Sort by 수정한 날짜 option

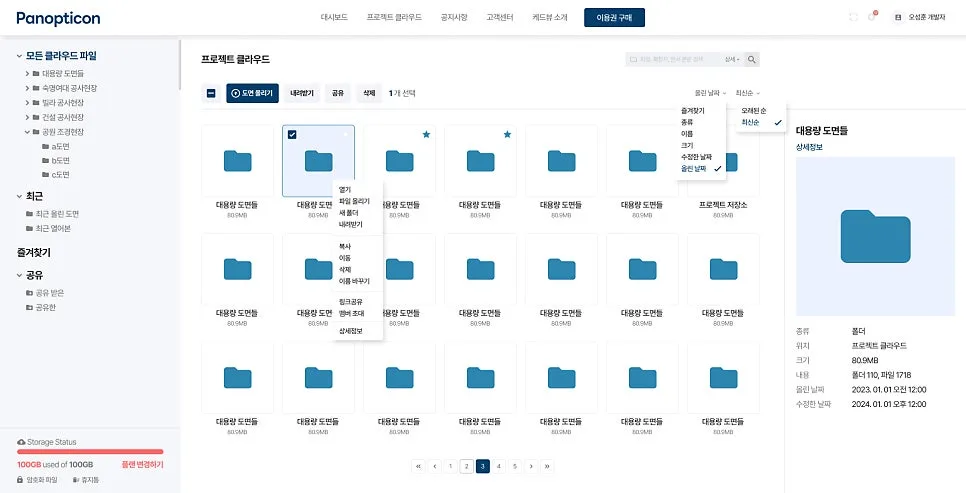point(696,157)
